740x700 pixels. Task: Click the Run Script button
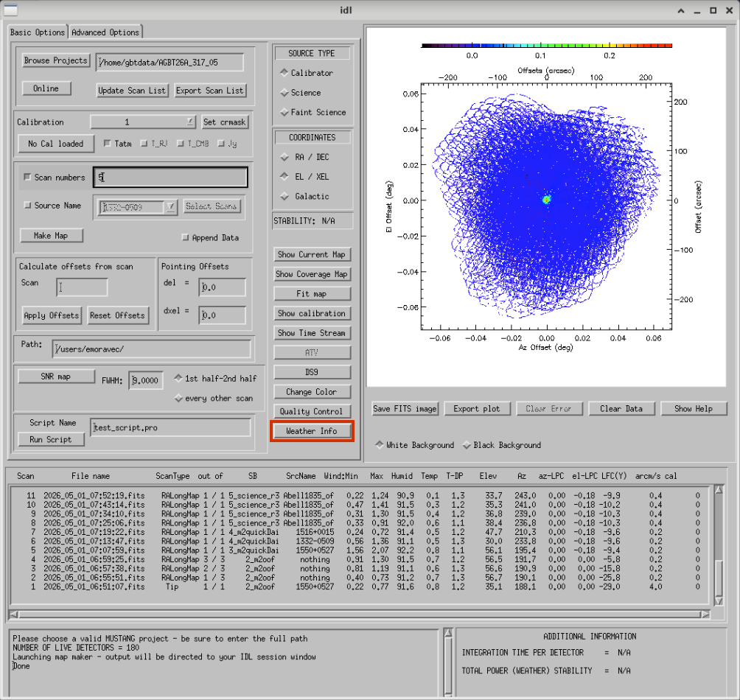(51, 440)
